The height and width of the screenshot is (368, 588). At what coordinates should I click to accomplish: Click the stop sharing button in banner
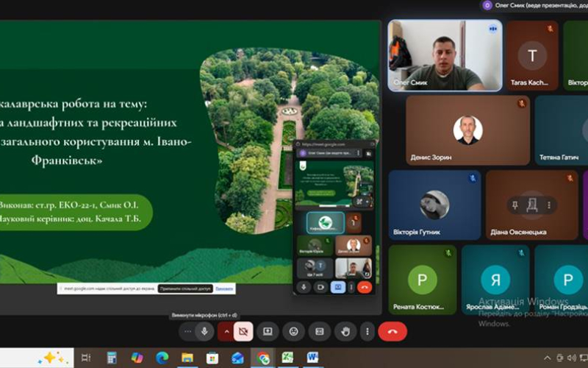(x=186, y=289)
